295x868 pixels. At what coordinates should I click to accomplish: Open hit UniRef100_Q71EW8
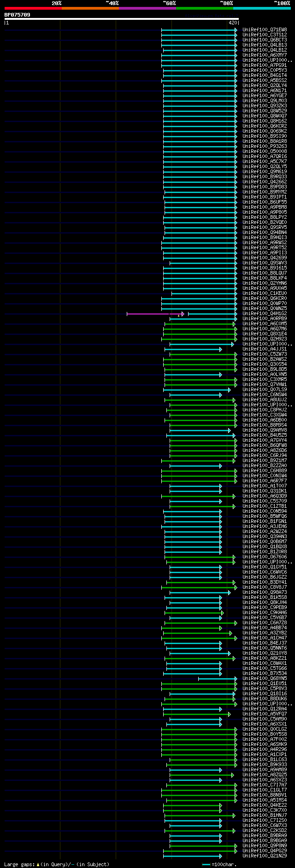265,30
